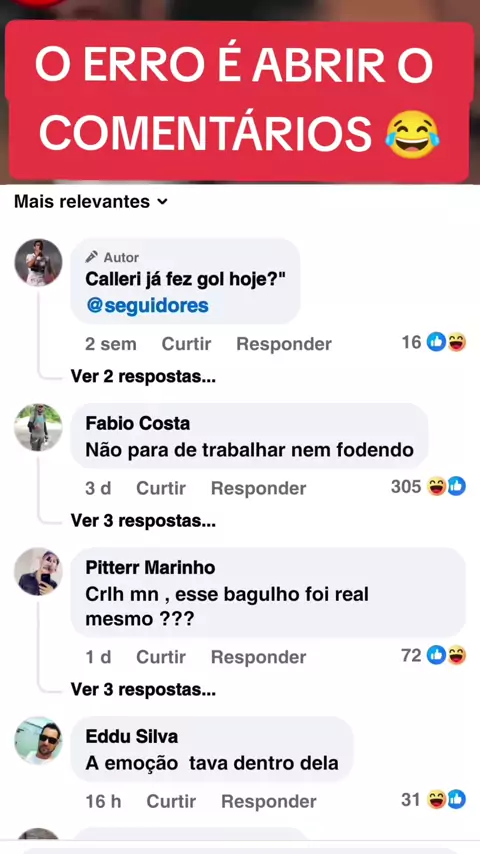Open Fabio Costa's name link
This screenshot has height=854, width=480.
click(x=138, y=423)
